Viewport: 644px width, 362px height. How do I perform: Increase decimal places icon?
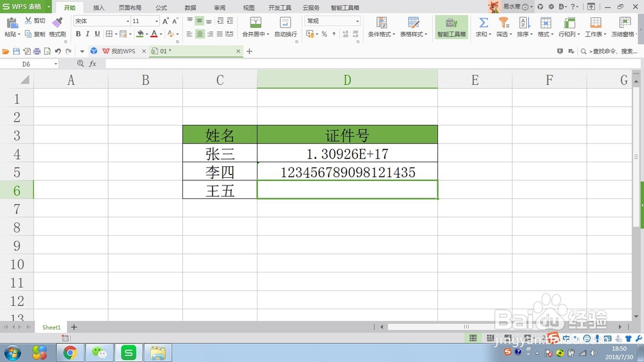pos(345,34)
